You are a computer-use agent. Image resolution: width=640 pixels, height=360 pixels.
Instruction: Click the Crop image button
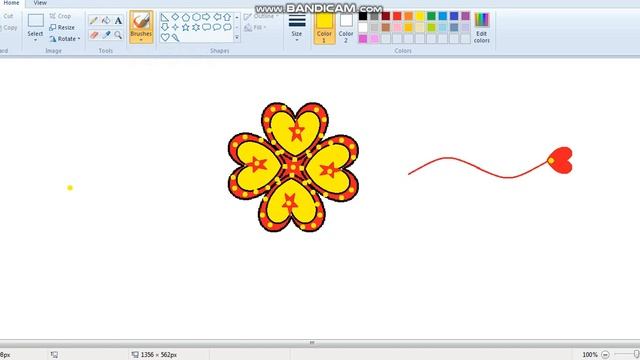(60, 16)
